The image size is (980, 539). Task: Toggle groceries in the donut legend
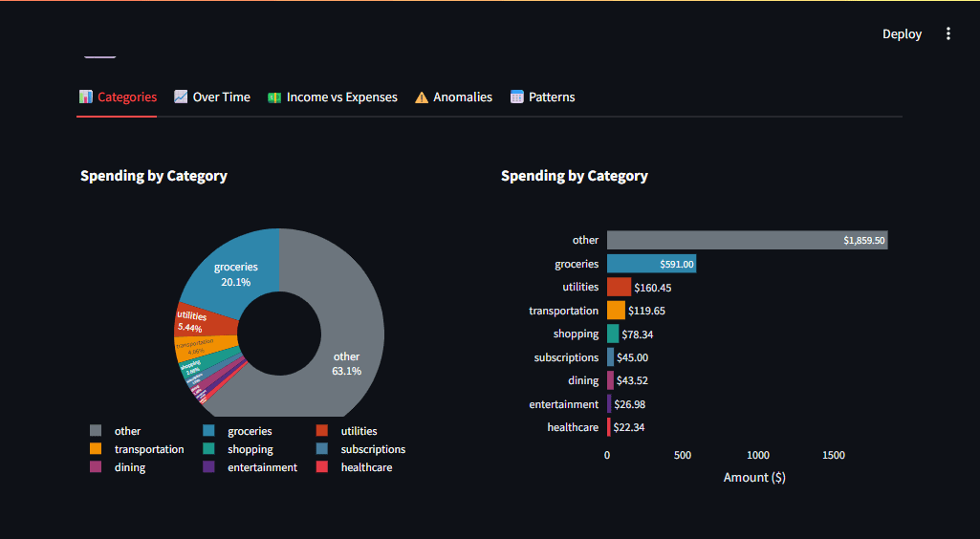point(249,431)
